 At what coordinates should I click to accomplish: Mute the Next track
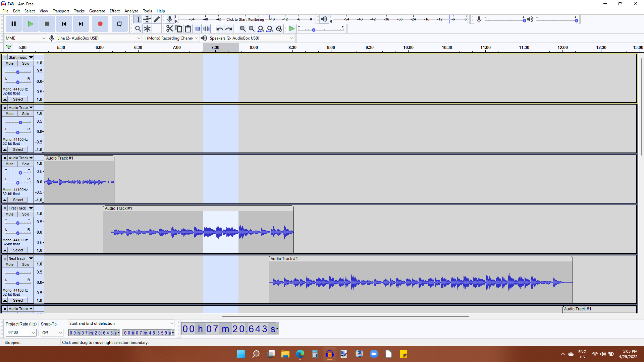(9, 264)
